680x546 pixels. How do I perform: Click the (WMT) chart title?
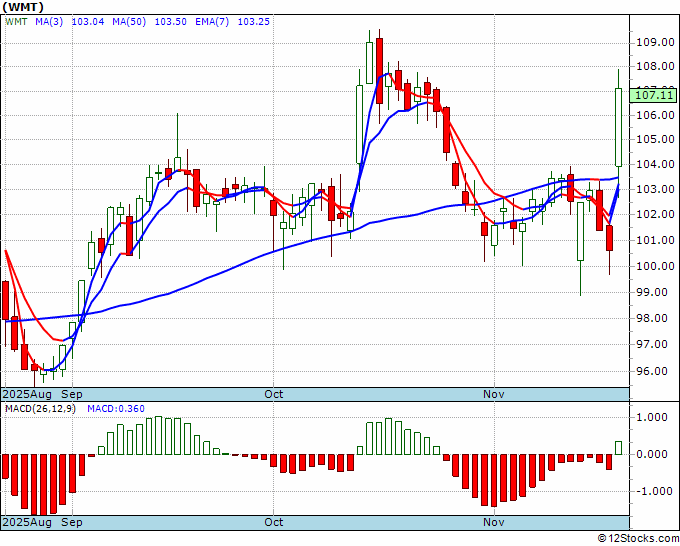tap(23, 7)
